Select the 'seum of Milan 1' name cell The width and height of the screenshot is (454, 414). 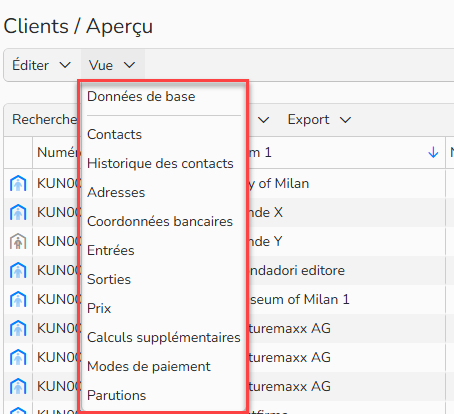click(x=347, y=300)
